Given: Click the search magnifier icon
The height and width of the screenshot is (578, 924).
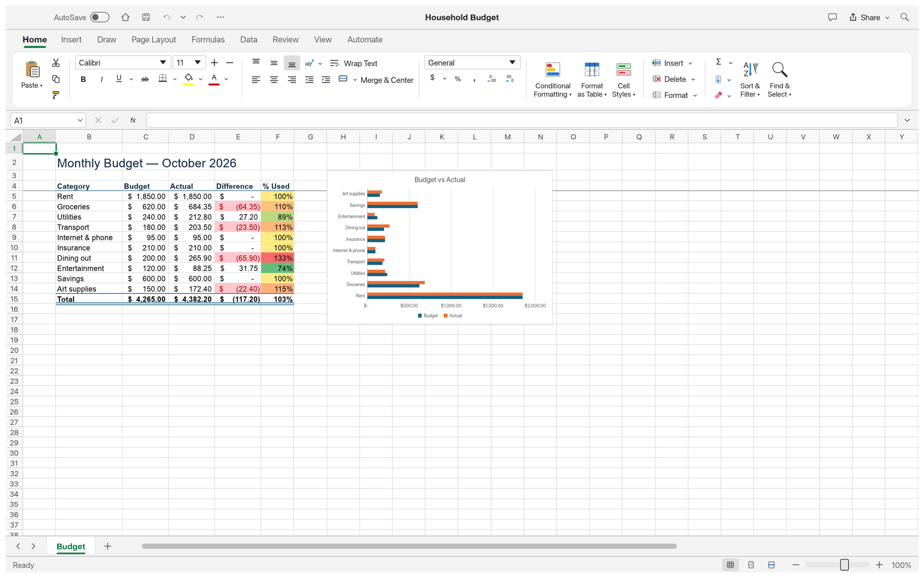Looking at the screenshot, I should pos(905,17).
